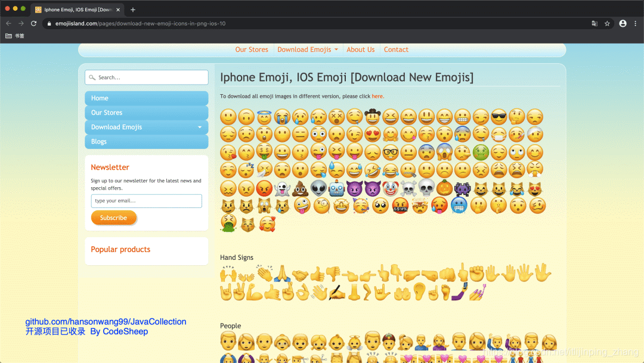The height and width of the screenshot is (363, 644).
Task: Click the browser address bar URL
Action: click(141, 23)
